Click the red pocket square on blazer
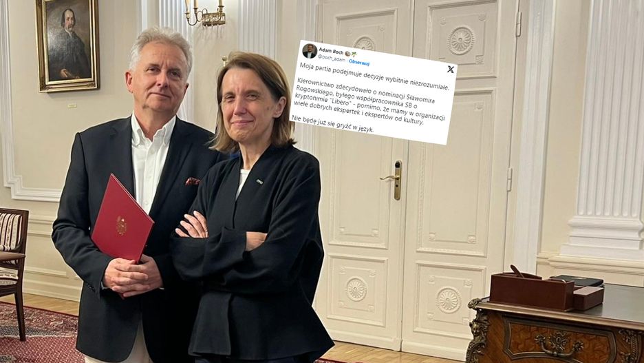This screenshot has width=644, height=363. (x=193, y=181)
